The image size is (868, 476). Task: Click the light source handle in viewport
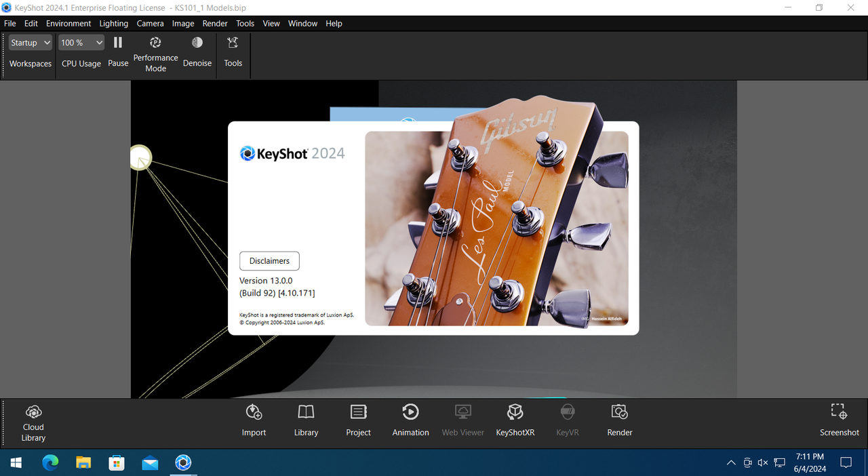point(140,157)
